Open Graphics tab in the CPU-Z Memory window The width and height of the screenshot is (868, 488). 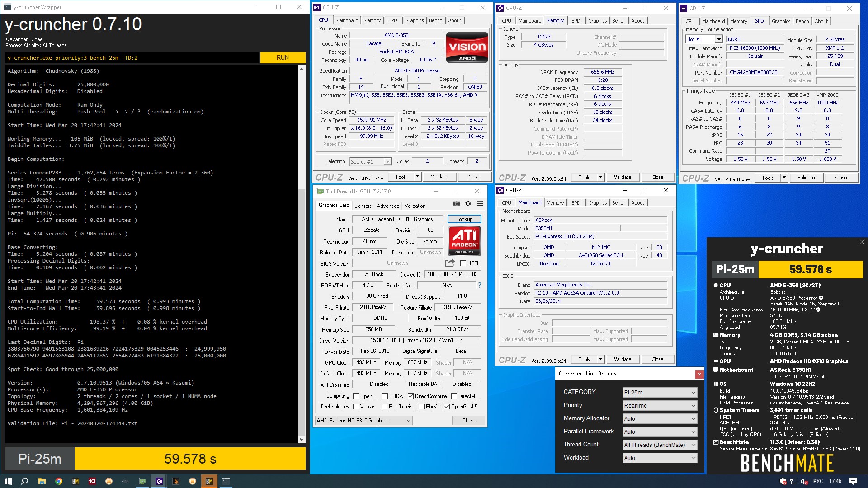point(597,21)
